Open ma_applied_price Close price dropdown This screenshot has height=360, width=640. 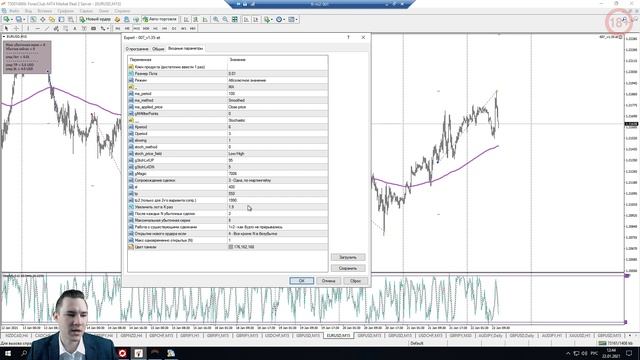[277, 107]
